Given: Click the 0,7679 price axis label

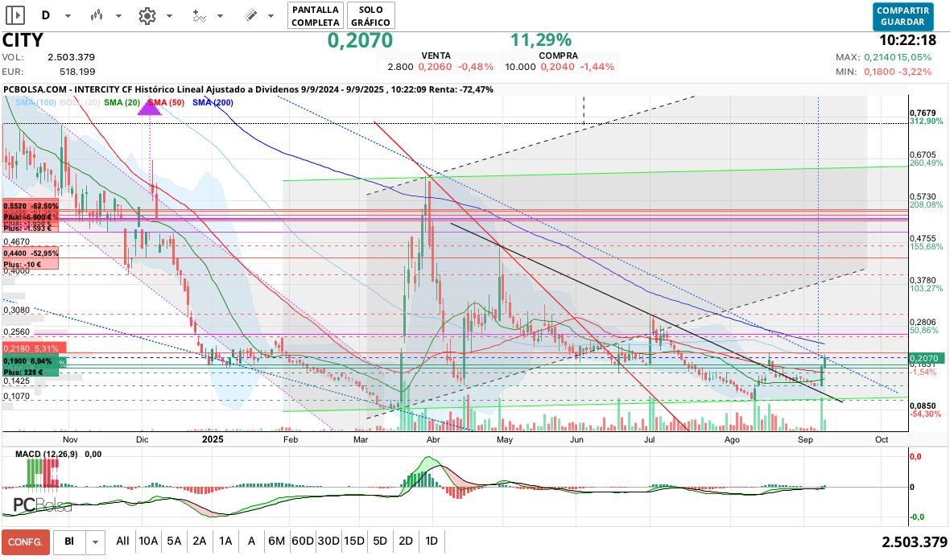Looking at the screenshot, I should [x=923, y=113].
